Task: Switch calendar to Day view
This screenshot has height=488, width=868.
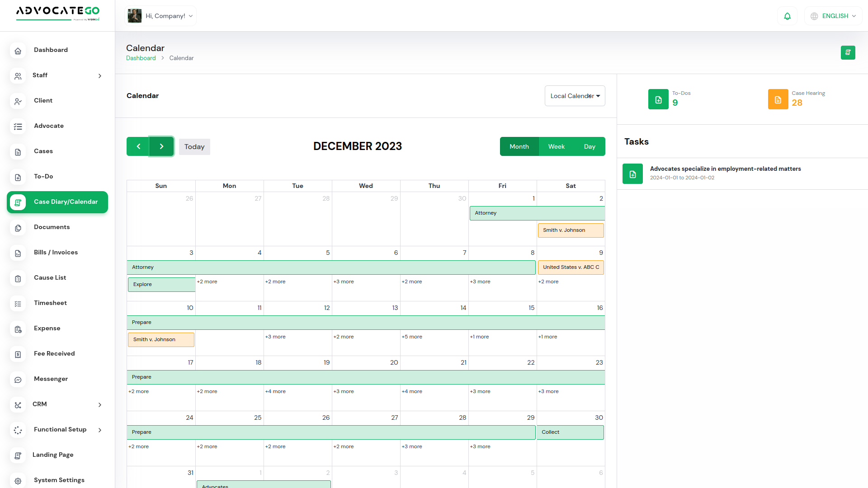Action: pyautogui.click(x=589, y=146)
